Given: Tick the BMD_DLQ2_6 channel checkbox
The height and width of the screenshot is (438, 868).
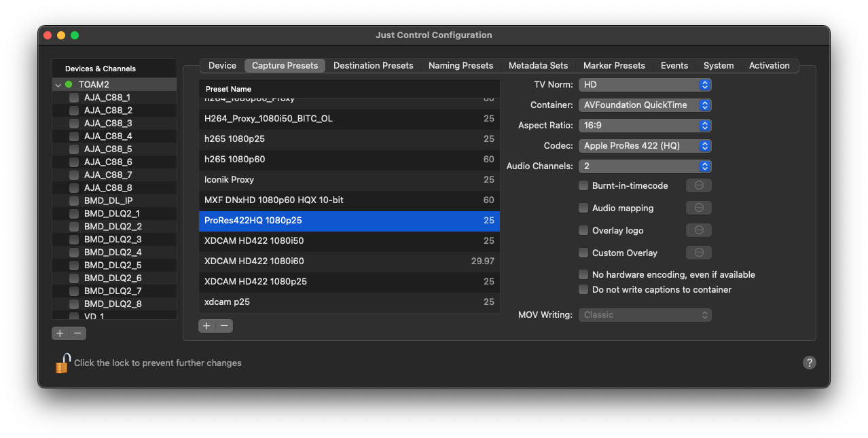Looking at the screenshot, I should pos(74,278).
